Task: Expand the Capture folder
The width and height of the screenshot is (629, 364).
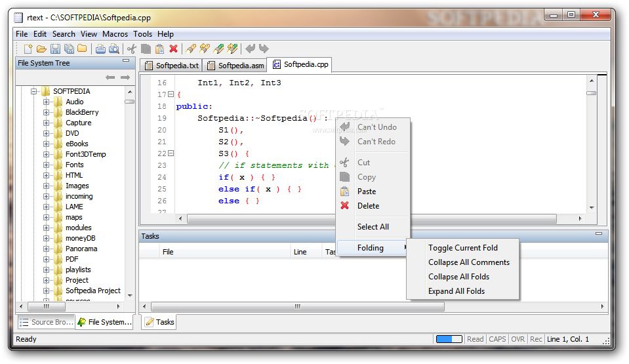Action: 46,123
